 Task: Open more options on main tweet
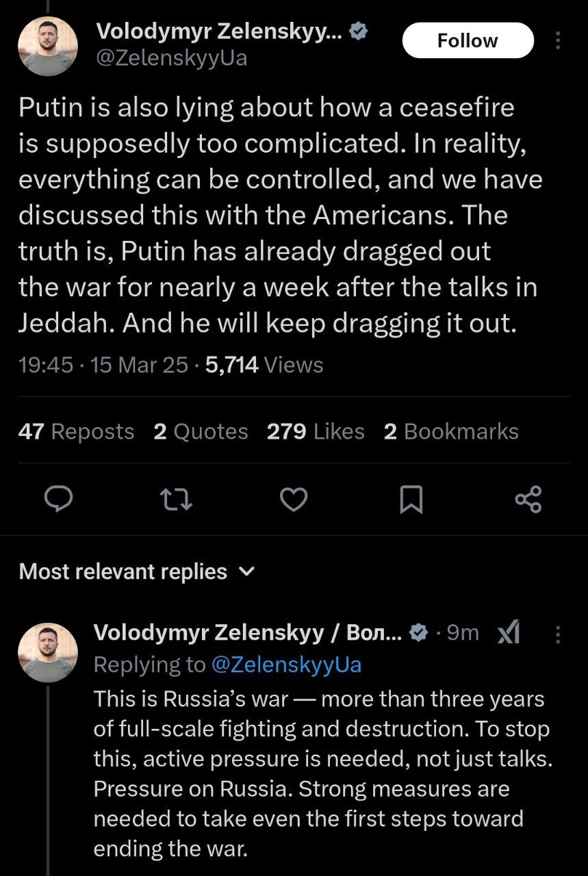click(558, 41)
